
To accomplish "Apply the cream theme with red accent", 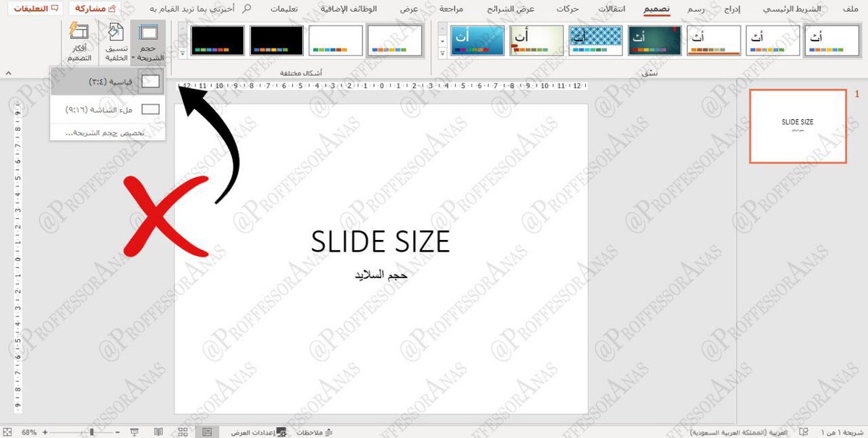I will coord(536,40).
